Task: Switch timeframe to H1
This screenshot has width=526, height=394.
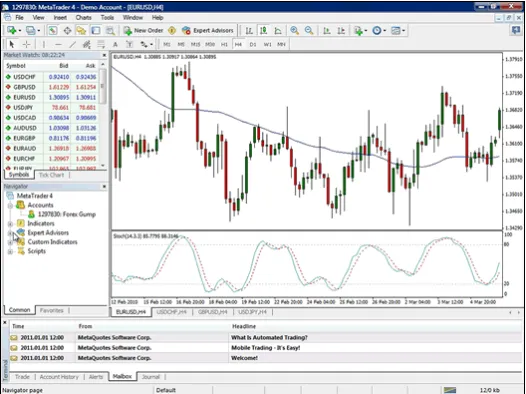Action: [x=224, y=44]
